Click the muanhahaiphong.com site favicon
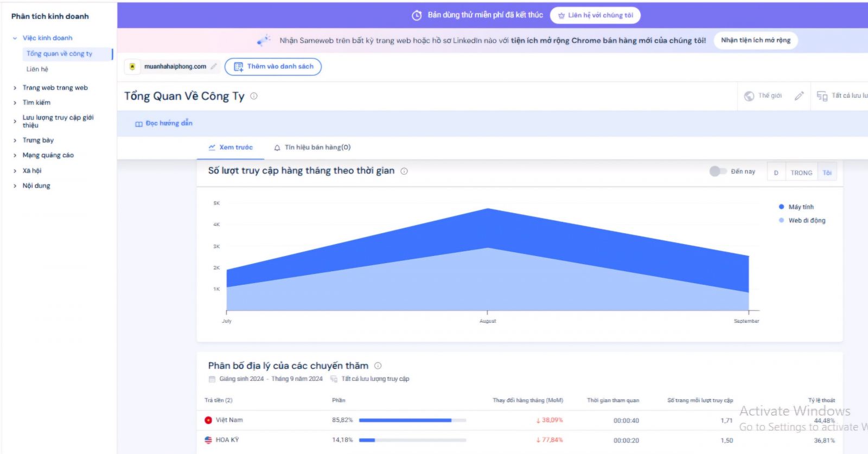868x454 pixels. coord(132,67)
